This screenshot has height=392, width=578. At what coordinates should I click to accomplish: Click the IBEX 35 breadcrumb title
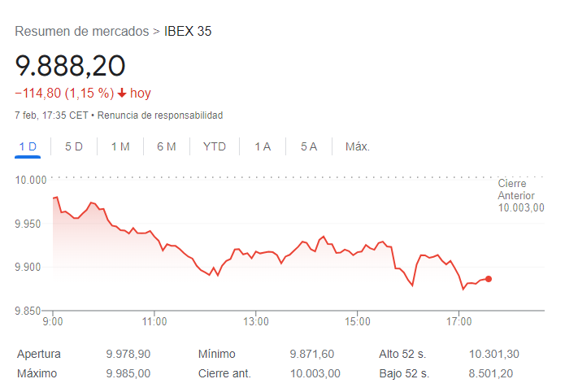coord(188,32)
